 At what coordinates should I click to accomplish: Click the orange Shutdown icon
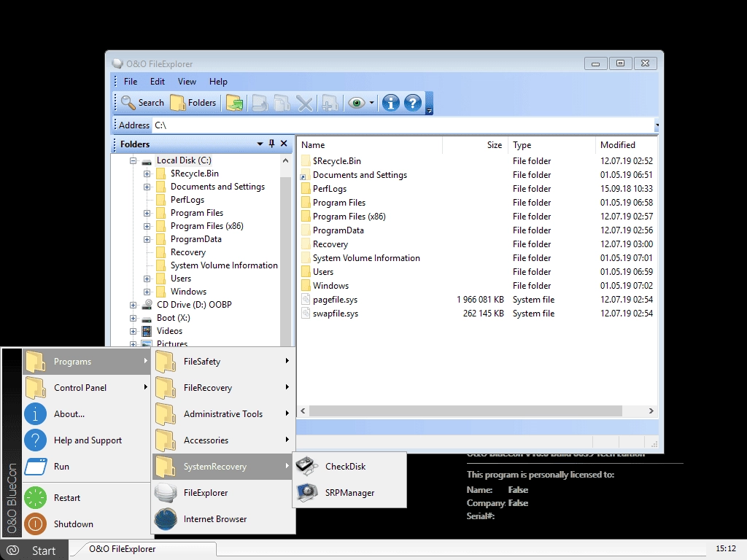(35, 524)
